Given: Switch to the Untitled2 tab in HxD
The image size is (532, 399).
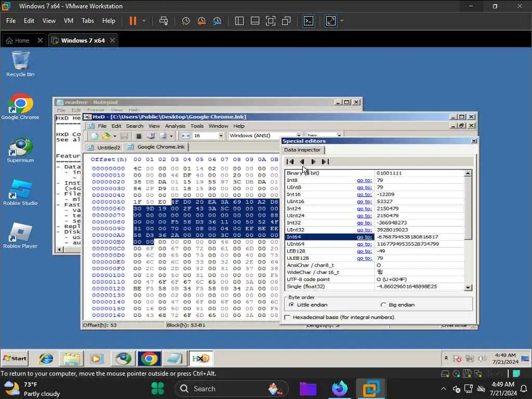Looking at the screenshot, I should [x=104, y=147].
